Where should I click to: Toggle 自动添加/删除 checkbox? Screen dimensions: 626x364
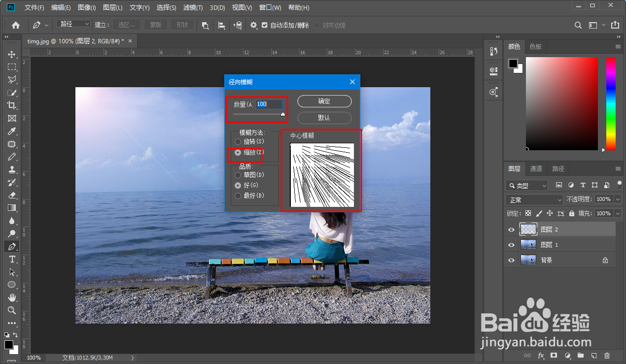(x=265, y=25)
